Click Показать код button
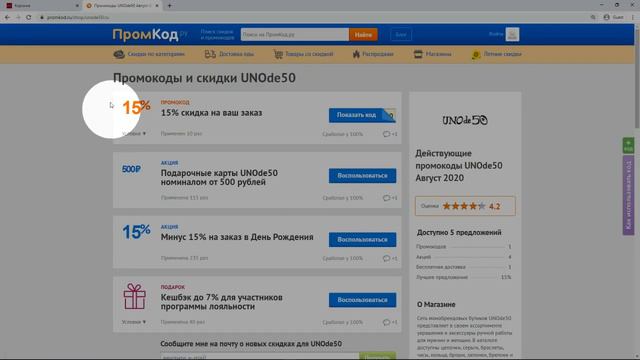This screenshot has height=360, width=640. coord(362,116)
